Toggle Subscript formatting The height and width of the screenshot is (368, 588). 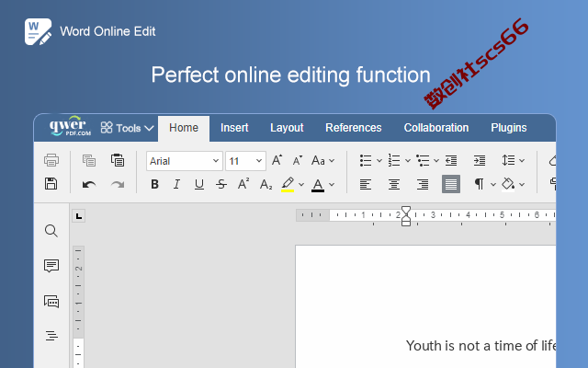[266, 184]
